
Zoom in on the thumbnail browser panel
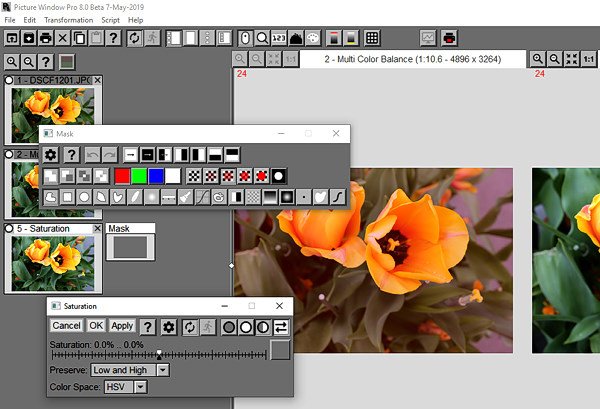click(12, 62)
